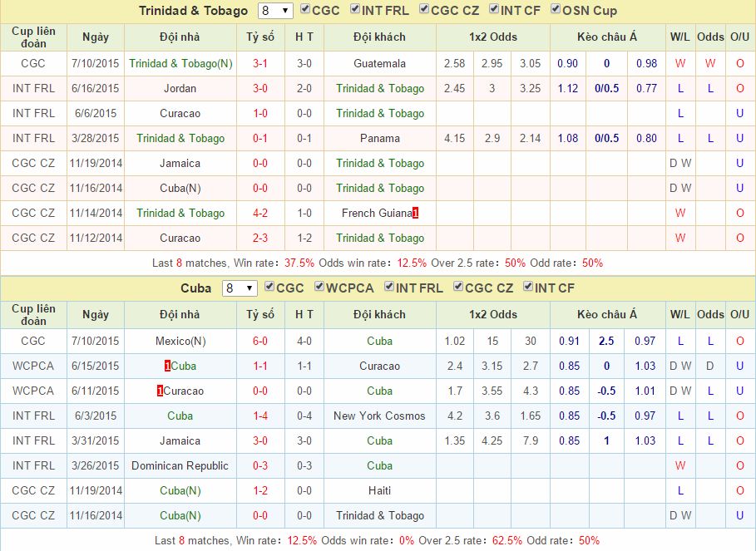This screenshot has width=756, height=551.
Task: Click odds value 4.15 in Panama row
Action: [455, 139]
